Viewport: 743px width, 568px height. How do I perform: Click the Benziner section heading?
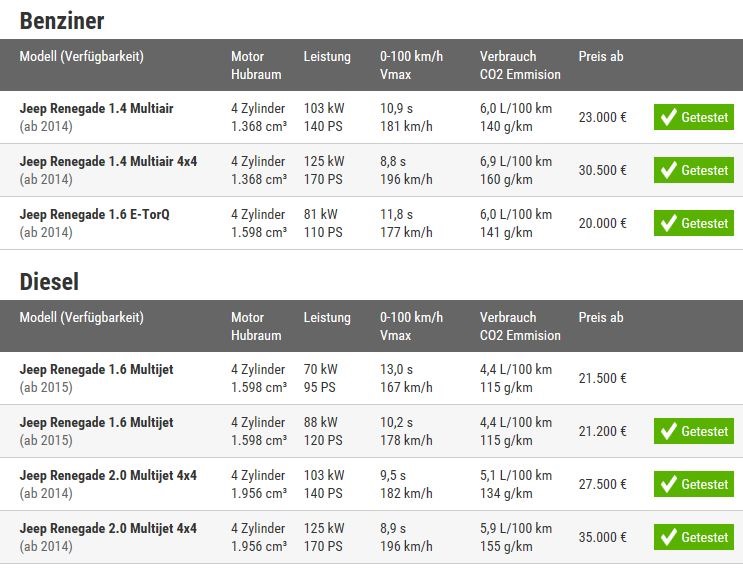point(61,21)
